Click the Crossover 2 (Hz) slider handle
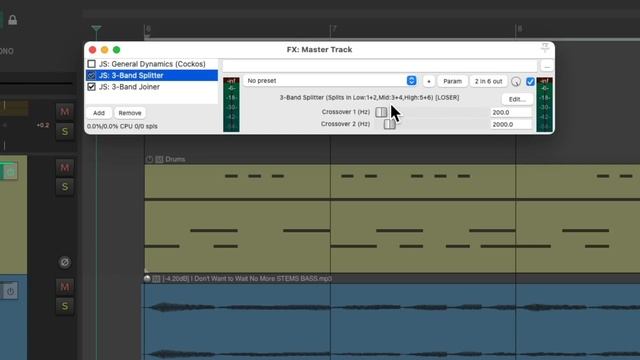The height and width of the screenshot is (360, 640). coord(390,124)
